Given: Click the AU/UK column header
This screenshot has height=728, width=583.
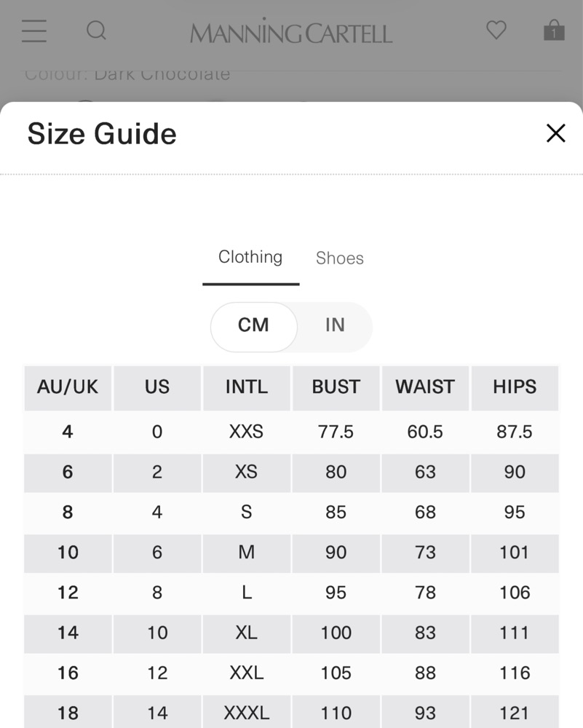Looking at the screenshot, I should (68, 387).
